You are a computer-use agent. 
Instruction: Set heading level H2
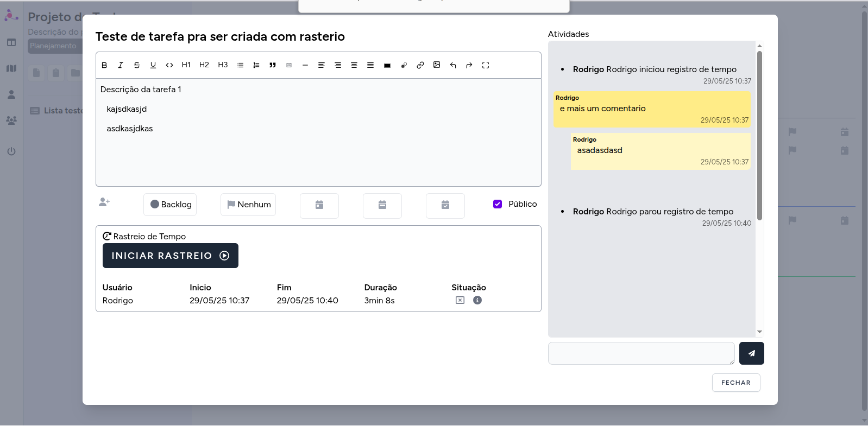[x=204, y=65]
